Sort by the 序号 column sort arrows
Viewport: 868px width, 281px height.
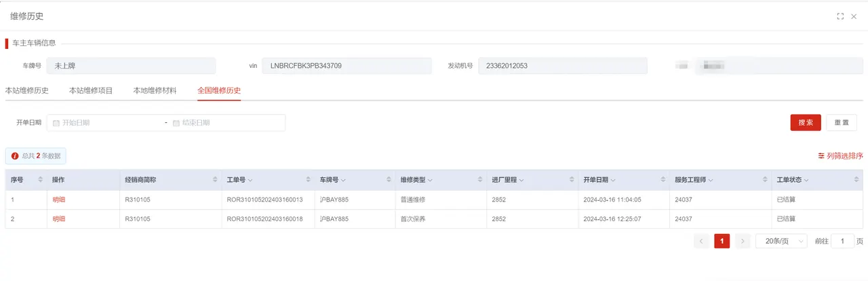pos(41,180)
